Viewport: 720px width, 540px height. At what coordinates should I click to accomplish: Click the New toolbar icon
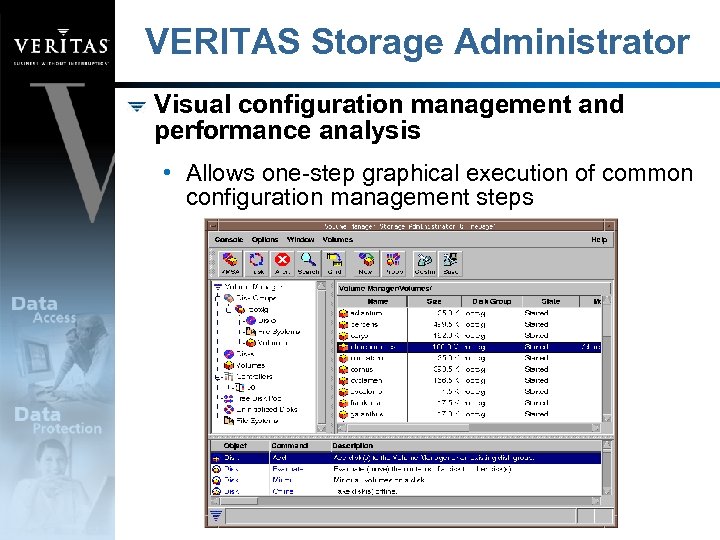click(366, 264)
